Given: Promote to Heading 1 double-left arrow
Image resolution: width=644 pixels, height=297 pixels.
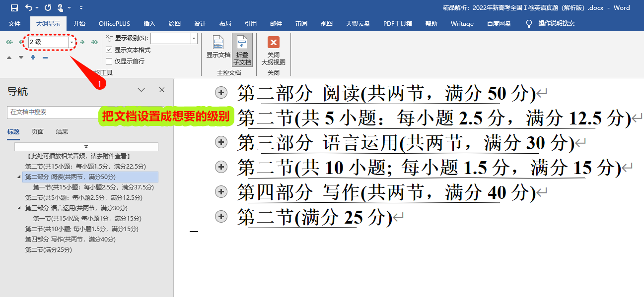Looking at the screenshot, I should pyautogui.click(x=9, y=42).
